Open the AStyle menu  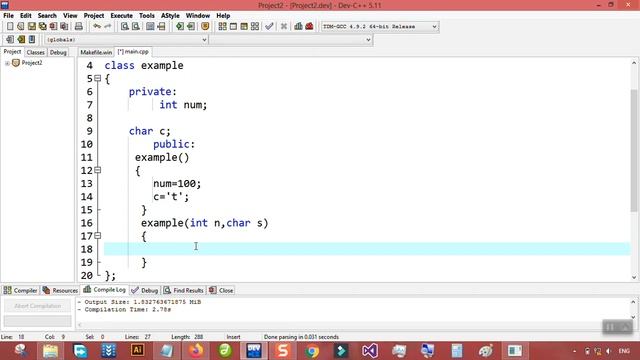(170, 16)
